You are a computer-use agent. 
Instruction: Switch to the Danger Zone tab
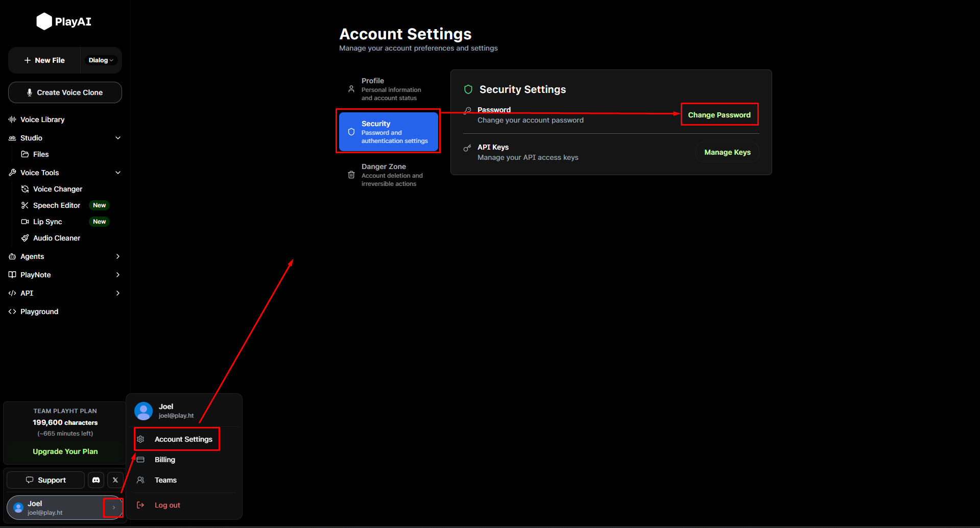point(389,175)
